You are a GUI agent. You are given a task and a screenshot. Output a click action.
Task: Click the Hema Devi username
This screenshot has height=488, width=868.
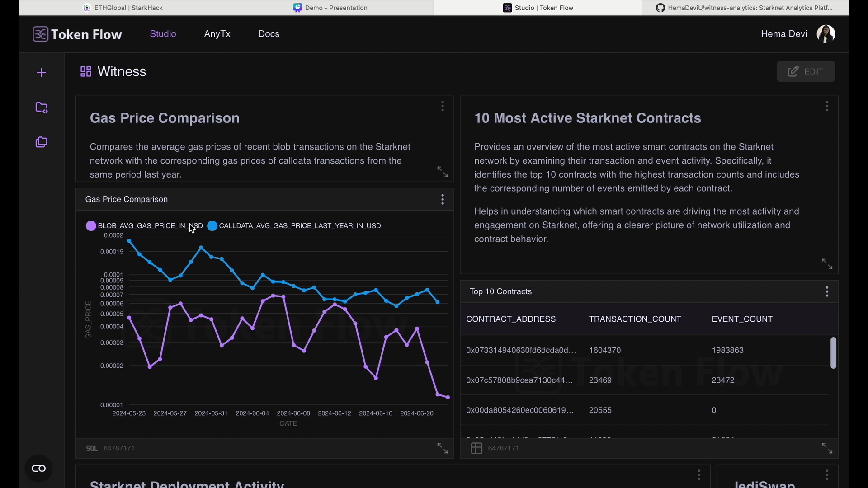(784, 34)
